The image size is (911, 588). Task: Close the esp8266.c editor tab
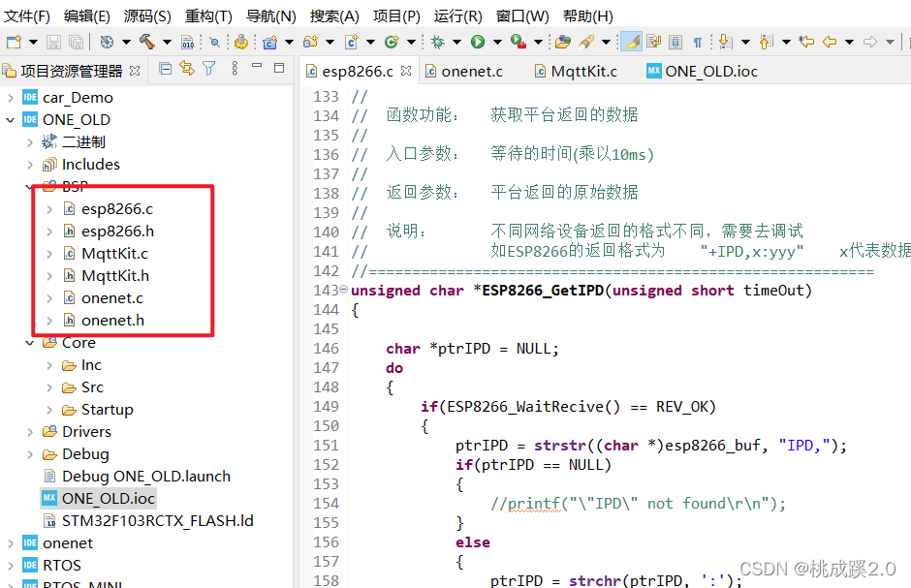pyautogui.click(x=406, y=71)
